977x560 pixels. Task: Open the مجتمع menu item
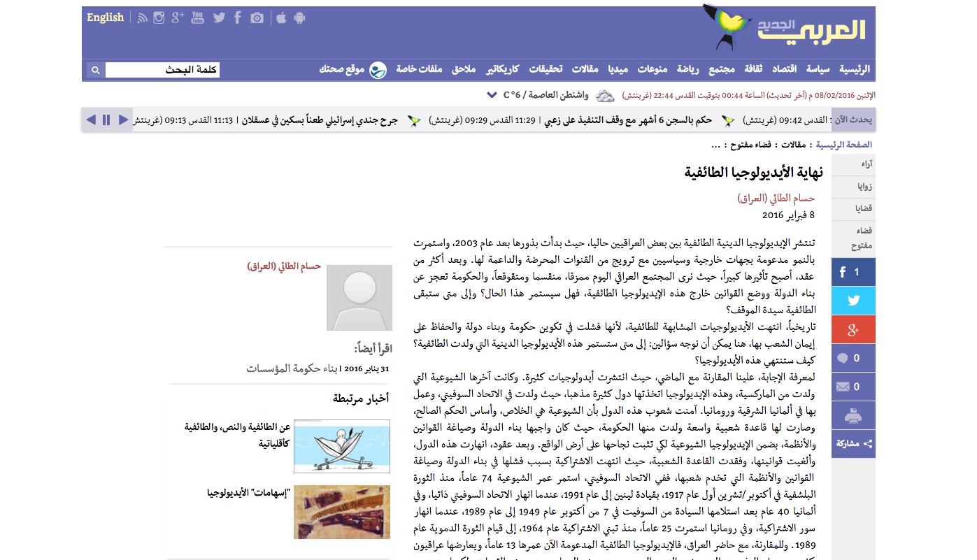click(722, 69)
